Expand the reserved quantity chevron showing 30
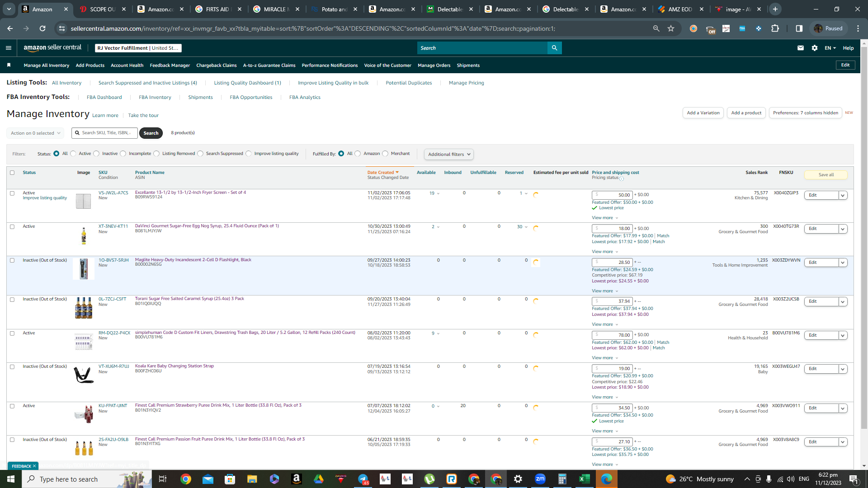The width and height of the screenshot is (868, 488). 526,227
